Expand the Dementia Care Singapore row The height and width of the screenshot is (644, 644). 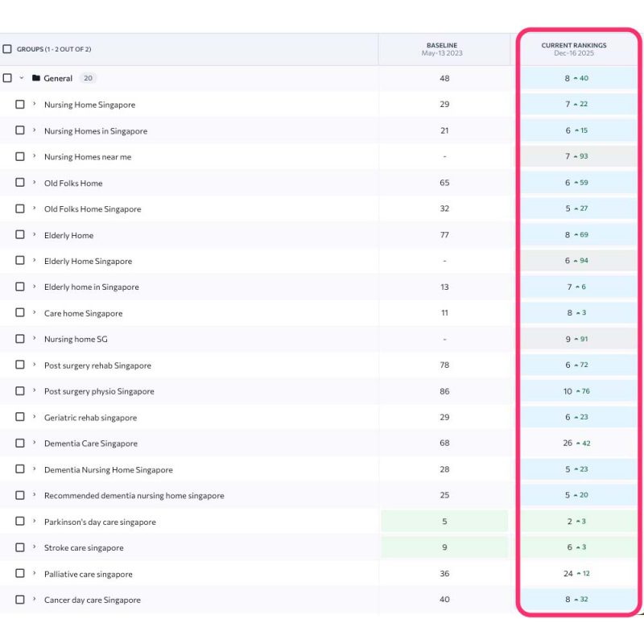(x=35, y=444)
